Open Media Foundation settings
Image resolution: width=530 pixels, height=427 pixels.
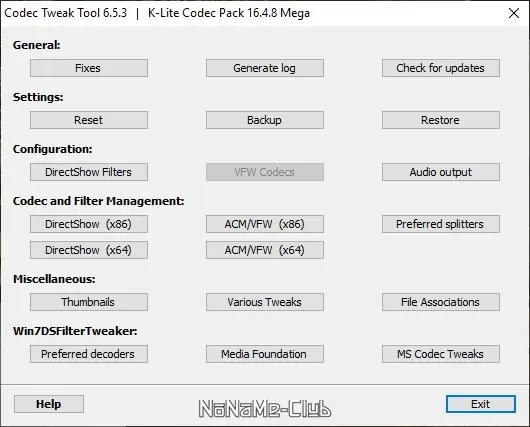click(x=265, y=354)
